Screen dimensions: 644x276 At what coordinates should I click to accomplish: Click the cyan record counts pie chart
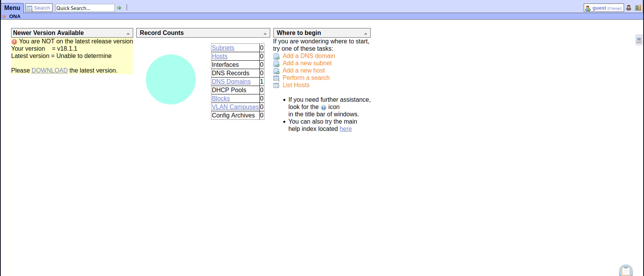pos(171,79)
